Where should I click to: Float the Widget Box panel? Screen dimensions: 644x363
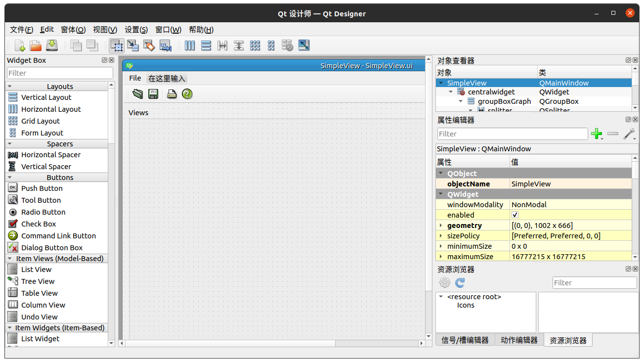104,60
